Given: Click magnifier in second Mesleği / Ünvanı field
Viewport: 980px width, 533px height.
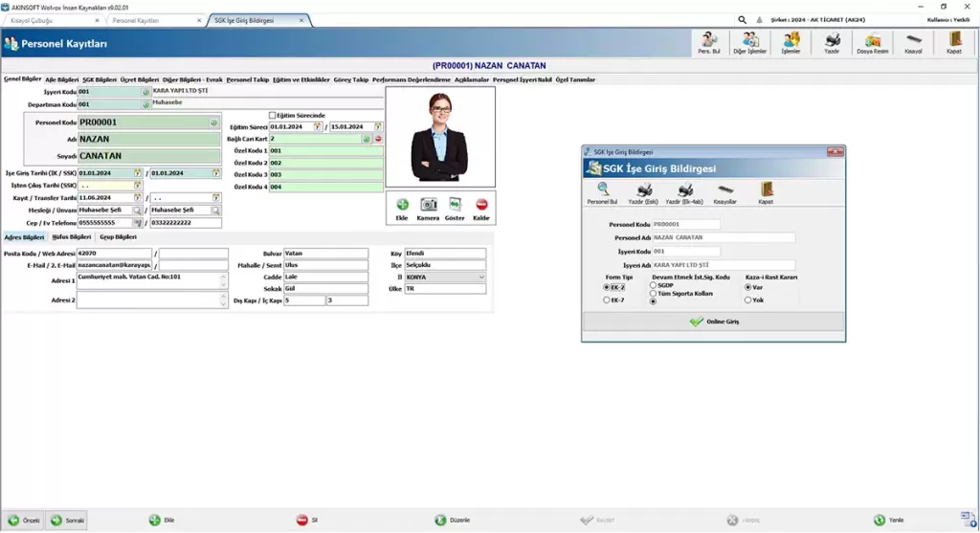Looking at the screenshot, I should point(215,211).
